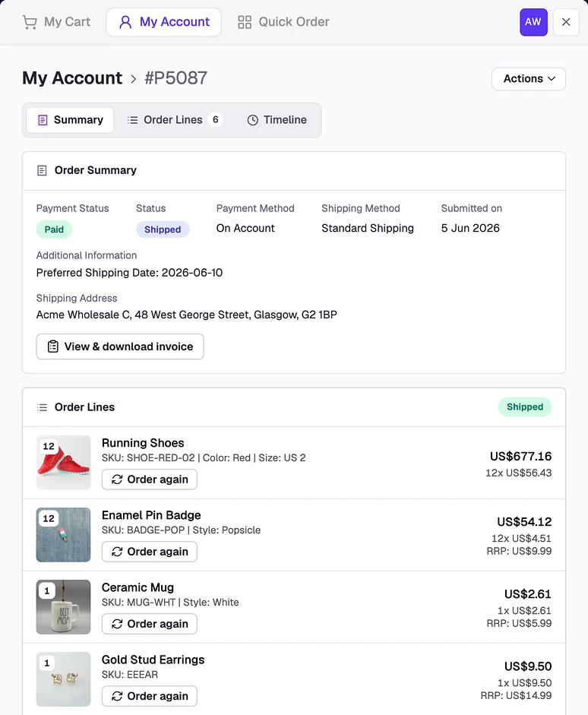Open the Running Shoes thumbnail
588x715 pixels.
pyautogui.click(x=63, y=463)
